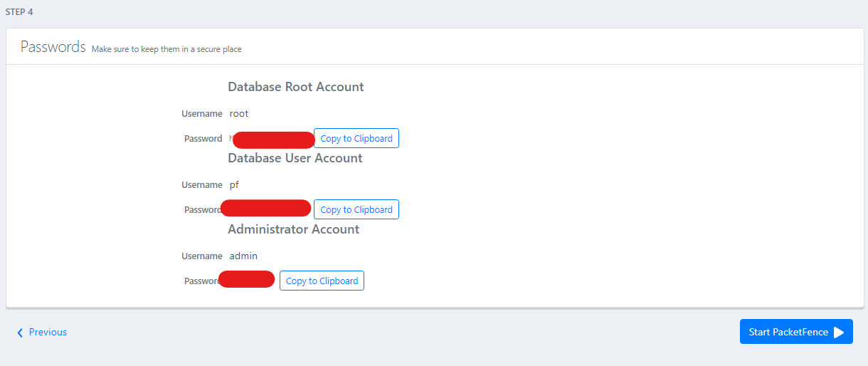This screenshot has height=366, width=868.
Task: Click the admin username value
Action: tap(243, 256)
